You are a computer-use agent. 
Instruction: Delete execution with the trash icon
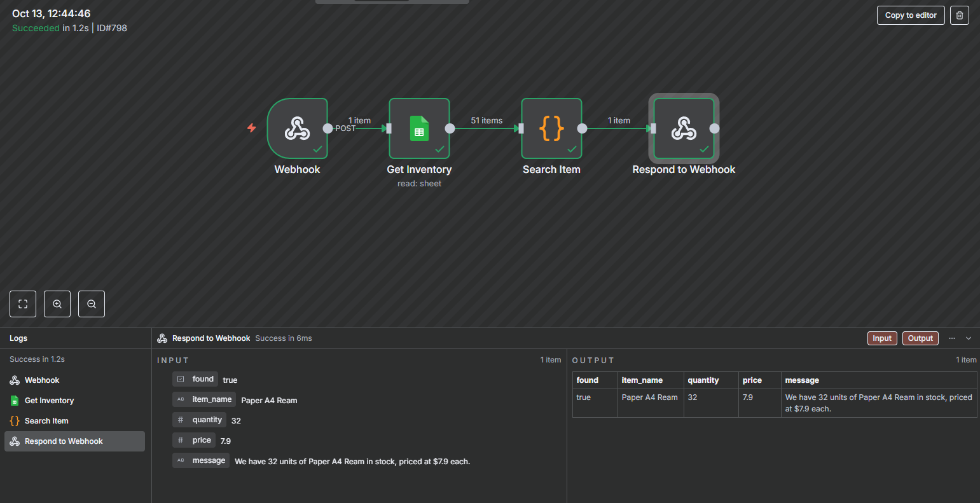click(x=960, y=15)
